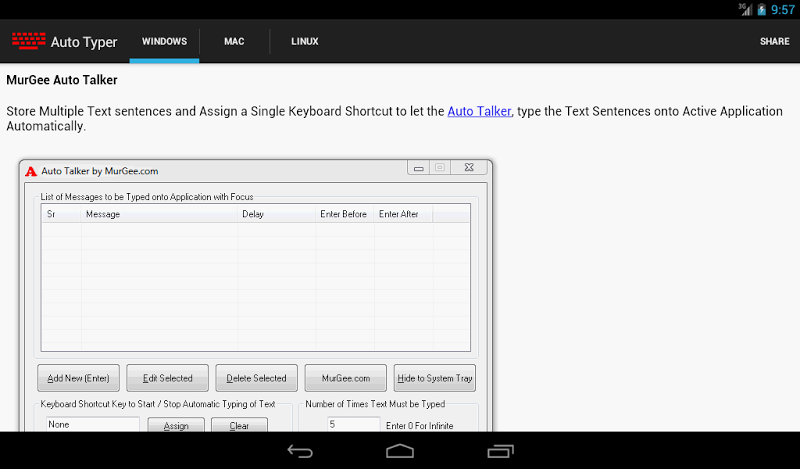The image size is (800, 469).
Task: Click the Assign shortcut button
Action: pyautogui.click(x=176, y=425)
